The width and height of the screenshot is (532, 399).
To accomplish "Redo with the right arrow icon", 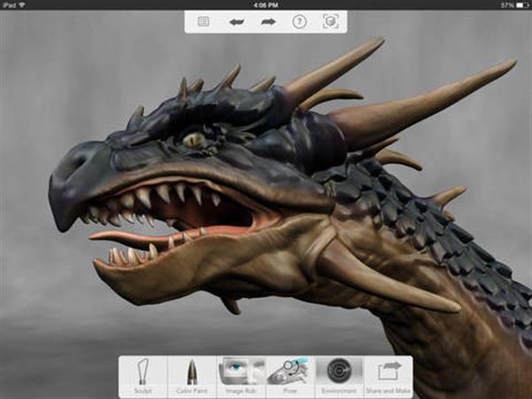I will (x=268, y=22).
